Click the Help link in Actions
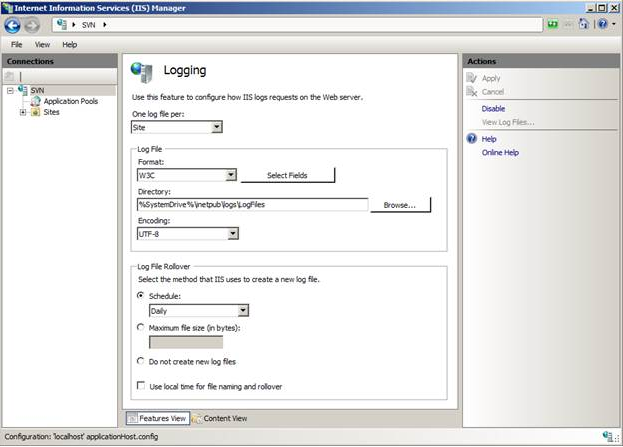 [489, 139]
